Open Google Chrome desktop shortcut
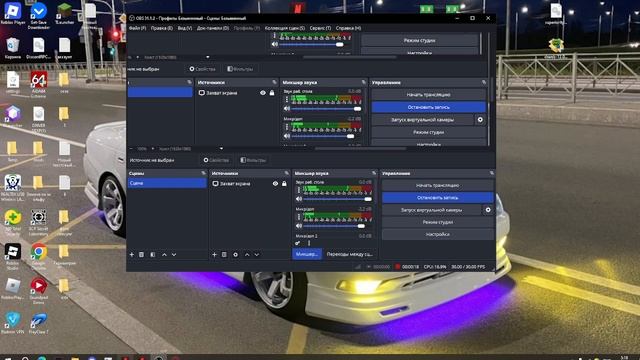 (38, 256)
